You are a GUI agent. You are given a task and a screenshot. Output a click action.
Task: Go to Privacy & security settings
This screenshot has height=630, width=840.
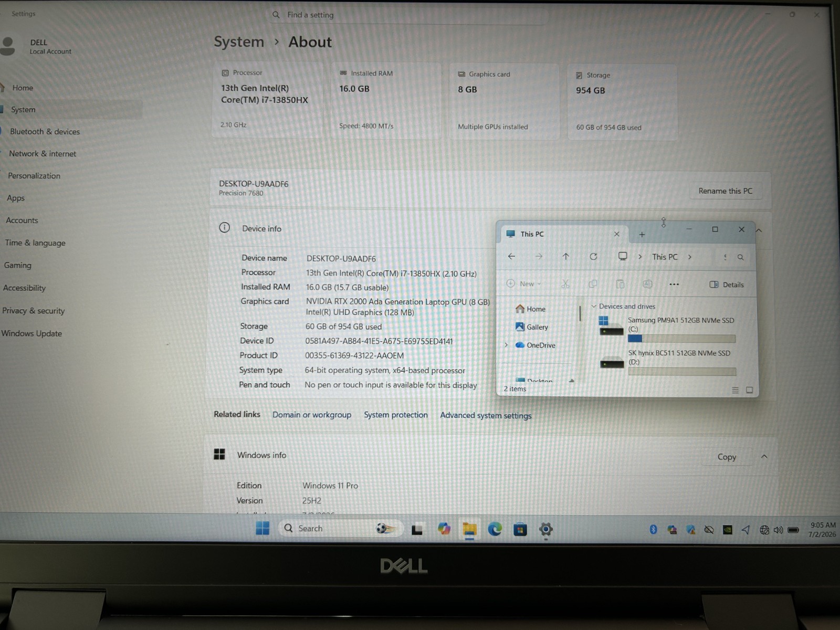[33, 311]
